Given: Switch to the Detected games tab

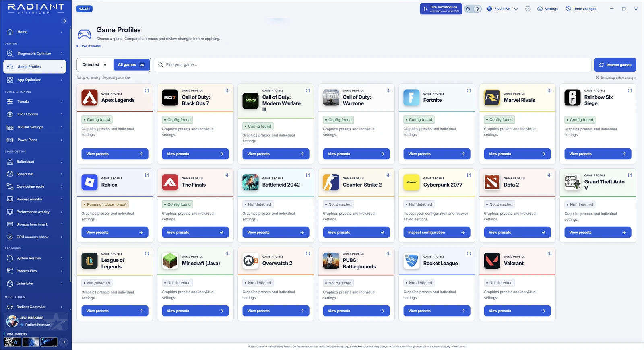Looking at the screenshot, I should point(94,65).
